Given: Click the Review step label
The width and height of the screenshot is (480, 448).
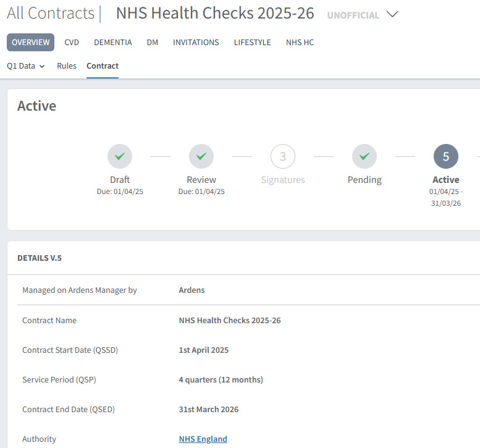Looking at the screenshot, I should tap(201, 179).
